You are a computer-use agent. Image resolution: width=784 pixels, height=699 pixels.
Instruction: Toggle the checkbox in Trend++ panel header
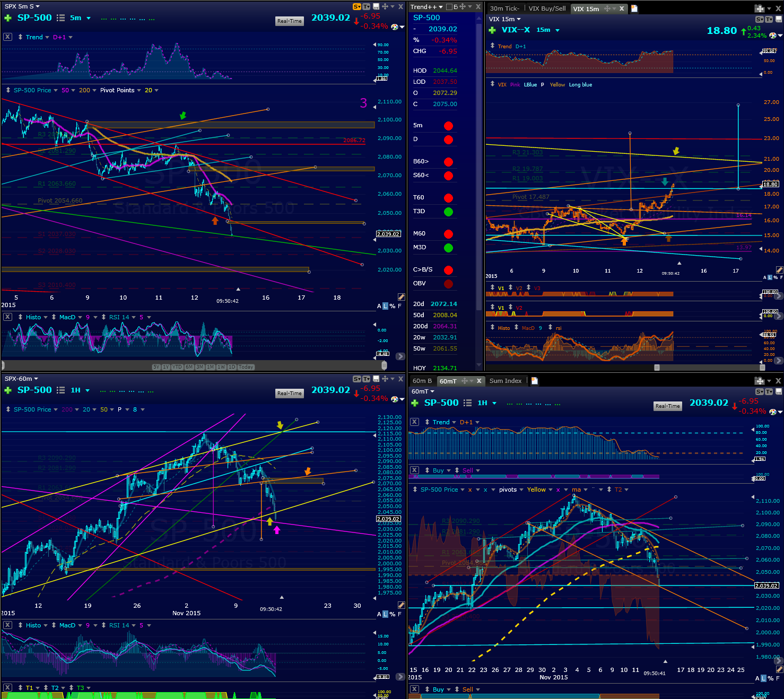coord(449,7)
